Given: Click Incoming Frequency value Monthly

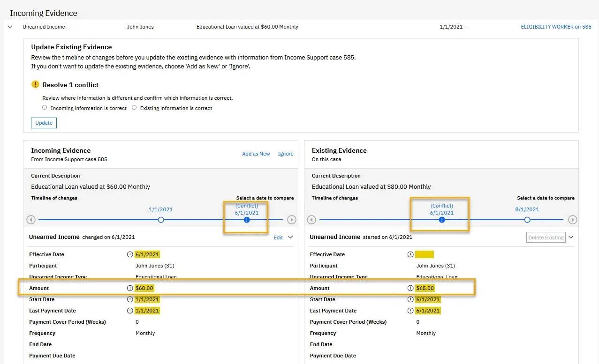Looking at the screenshot, I should point(145,333).
